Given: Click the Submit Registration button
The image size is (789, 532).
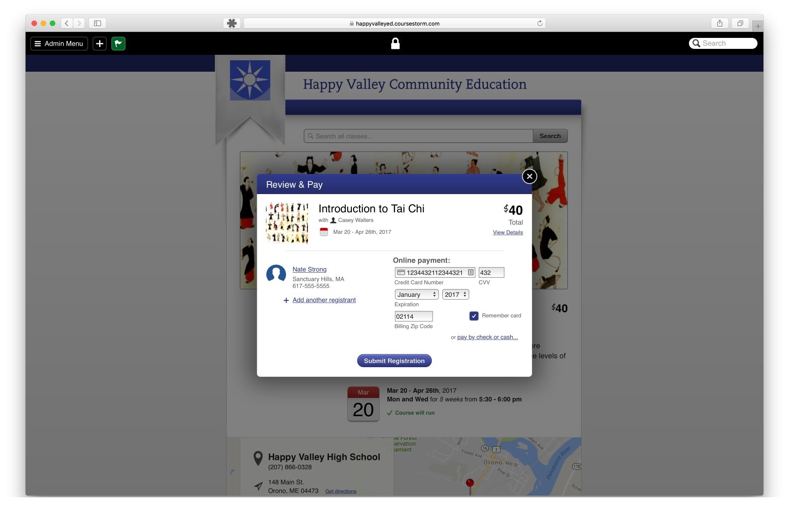Looking at the screenshot, I should coord(394,361).
